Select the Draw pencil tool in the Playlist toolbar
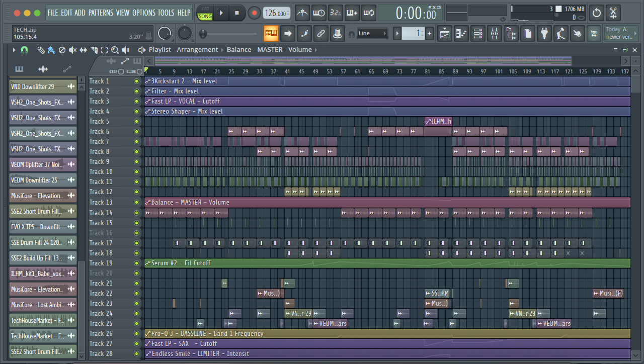 42,50
